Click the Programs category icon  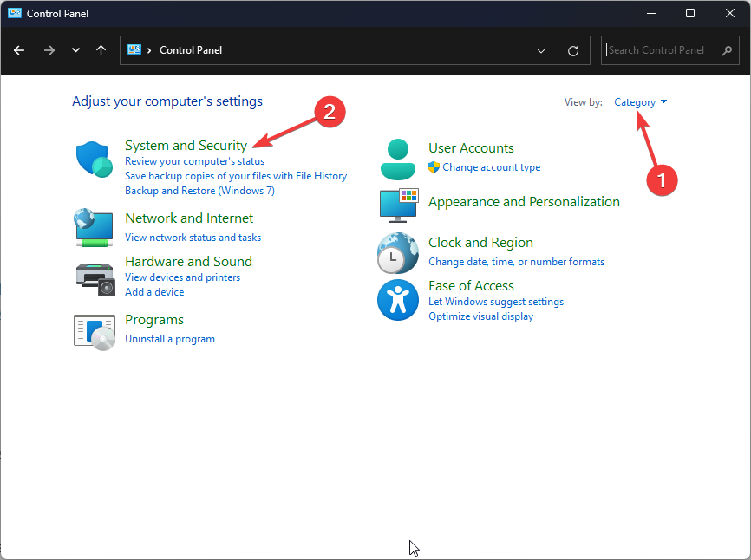[x=94, y=331]
